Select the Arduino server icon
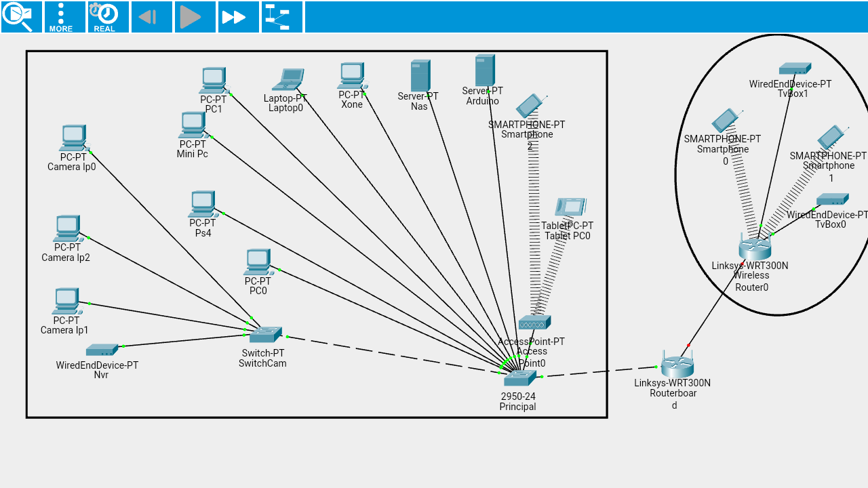The height and width of the screenshot is (488, 868). [x=485, y=70]
